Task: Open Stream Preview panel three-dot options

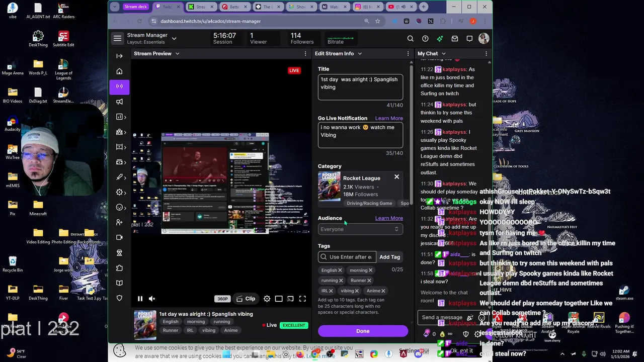Action: 305,53
